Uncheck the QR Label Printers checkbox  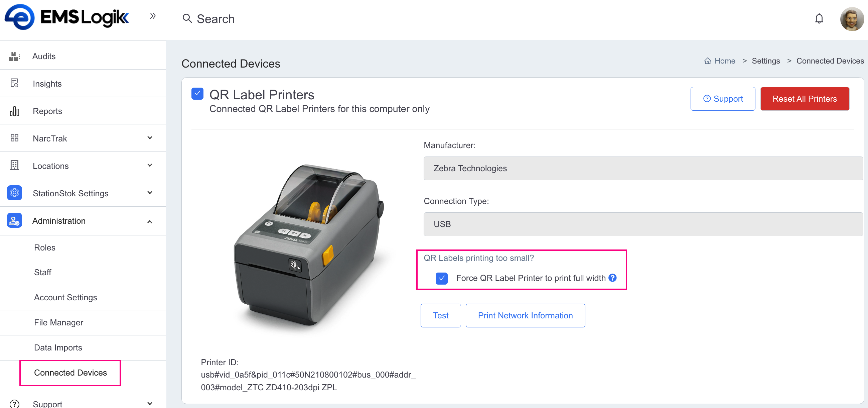coord(197,94)
